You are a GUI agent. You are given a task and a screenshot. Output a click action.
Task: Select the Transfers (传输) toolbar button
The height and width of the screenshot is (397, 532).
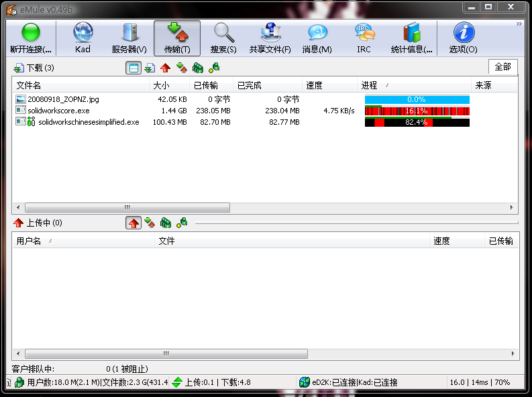pyautogui.click(x=177, y=38)
